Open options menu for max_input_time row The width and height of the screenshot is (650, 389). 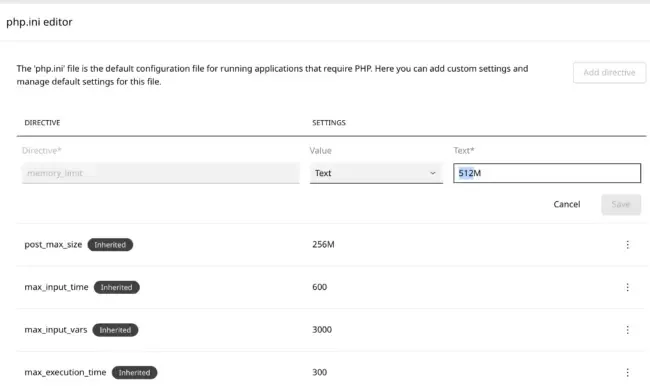click(x=627, y=287)
